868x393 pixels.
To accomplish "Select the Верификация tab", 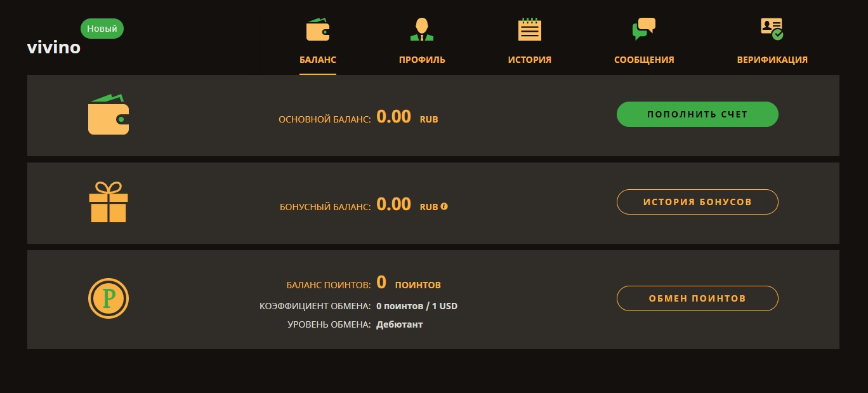I will (x=772, y=60).
